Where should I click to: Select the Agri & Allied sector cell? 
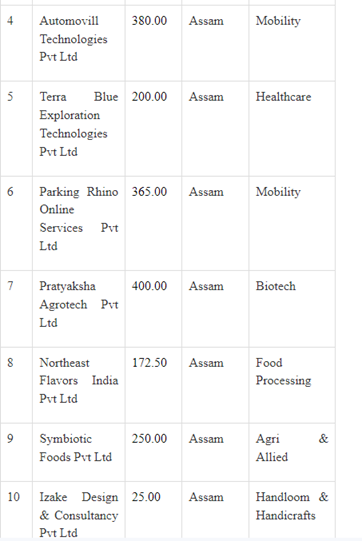click(x=292, y=452)
